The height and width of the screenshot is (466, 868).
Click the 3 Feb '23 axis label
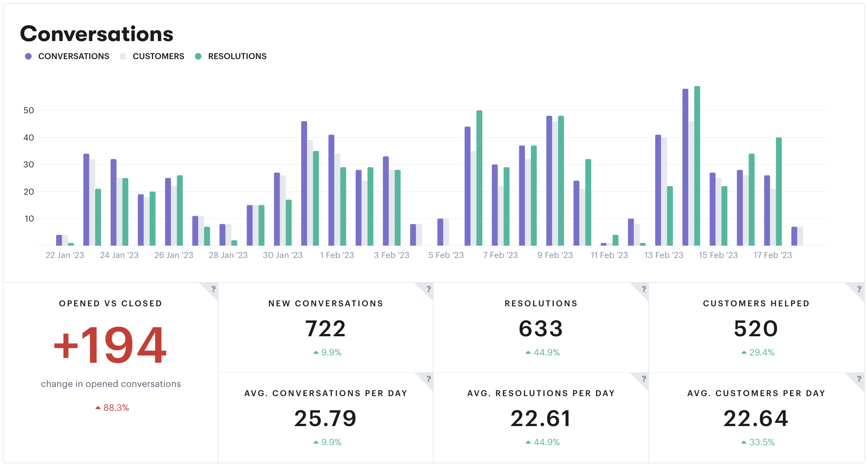coord(392,255)
